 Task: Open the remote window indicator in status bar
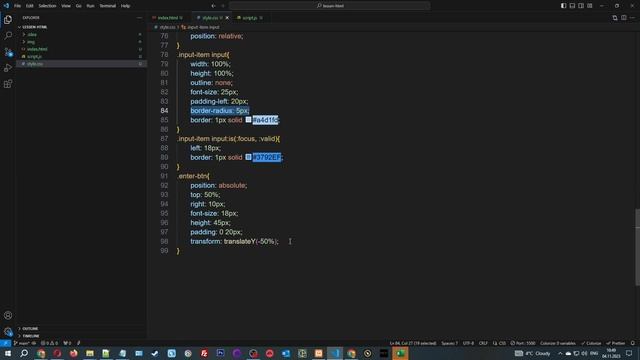click(5, 343)
